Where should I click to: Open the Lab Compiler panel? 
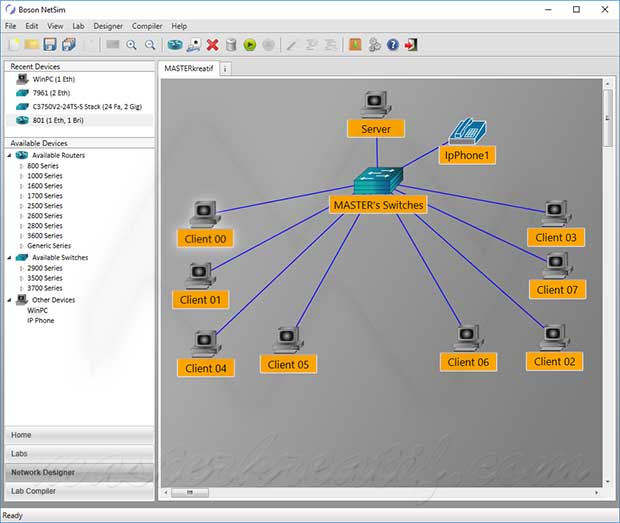[x=79, y=491]
